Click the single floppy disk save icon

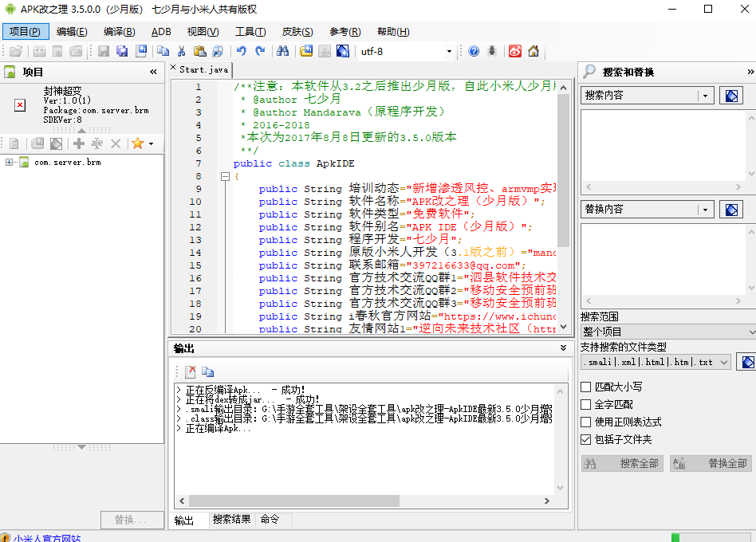click(x=104, y=51)
